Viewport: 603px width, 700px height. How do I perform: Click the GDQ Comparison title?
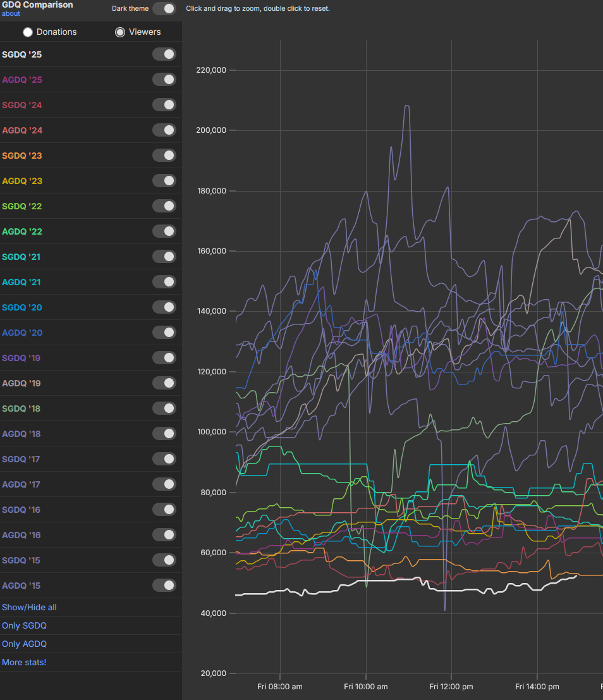coord(37,5)
